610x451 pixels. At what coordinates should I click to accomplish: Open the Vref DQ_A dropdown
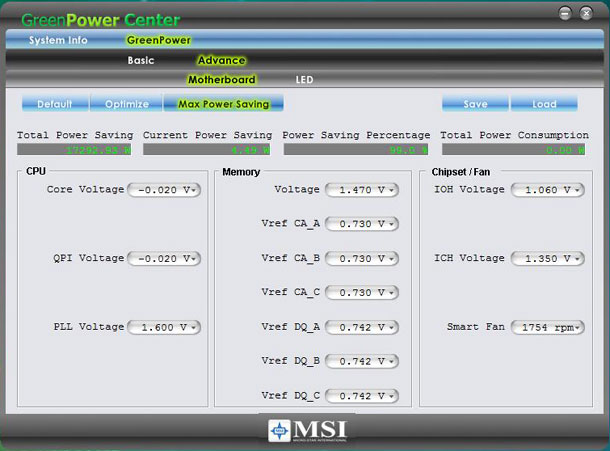[x=362, y=327]
